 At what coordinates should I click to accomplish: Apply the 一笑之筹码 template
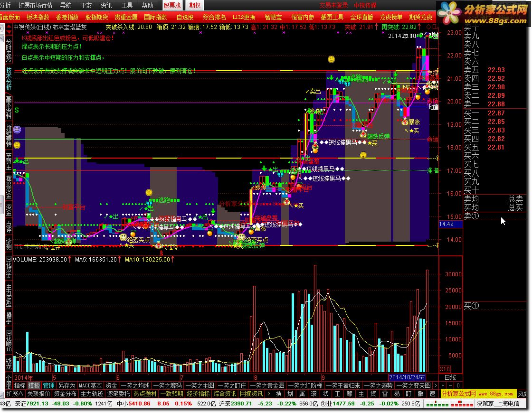167,385
